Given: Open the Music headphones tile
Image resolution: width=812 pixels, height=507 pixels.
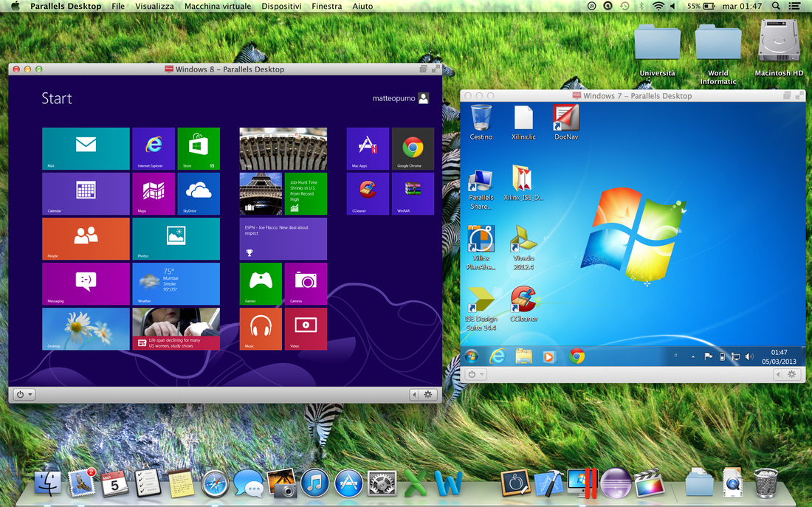Looking at the screenshot, I should coord(261,329).
